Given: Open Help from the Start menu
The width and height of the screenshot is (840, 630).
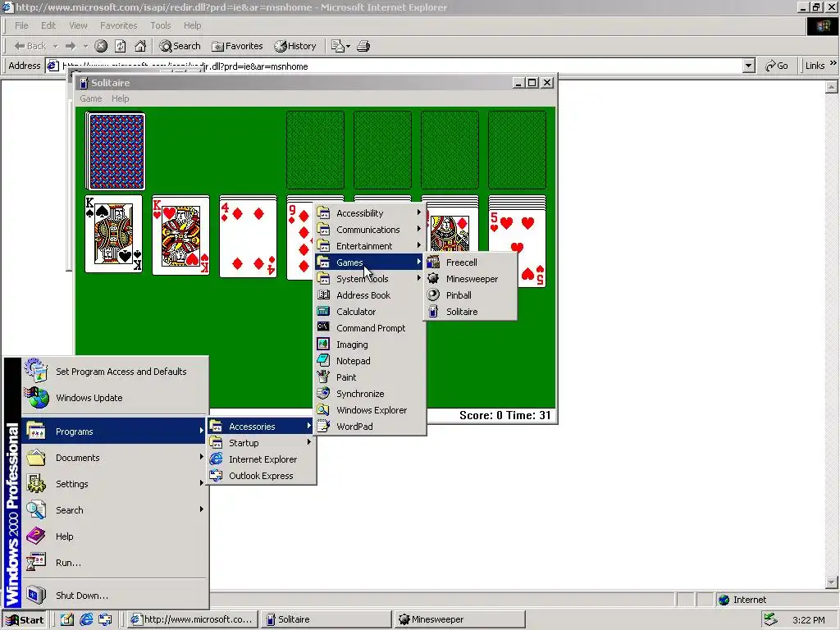Looking at the screenshot, I should click(x=115, y=536).
